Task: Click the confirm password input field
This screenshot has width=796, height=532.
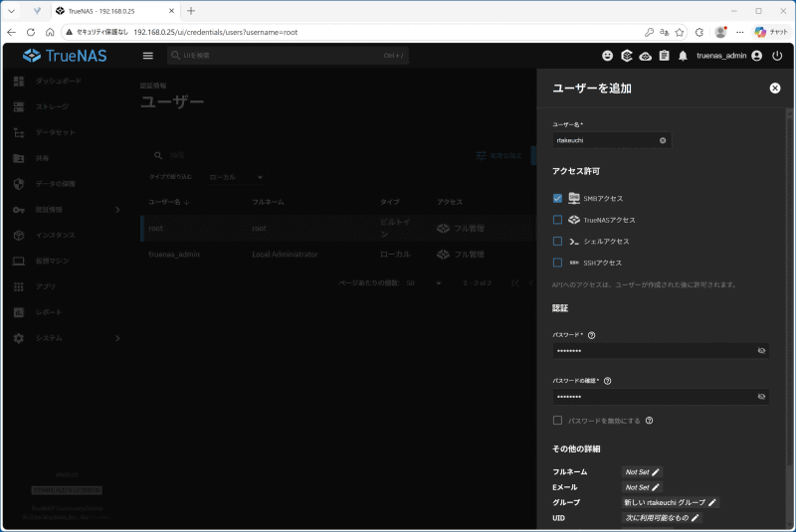Action: pos(661,397)
